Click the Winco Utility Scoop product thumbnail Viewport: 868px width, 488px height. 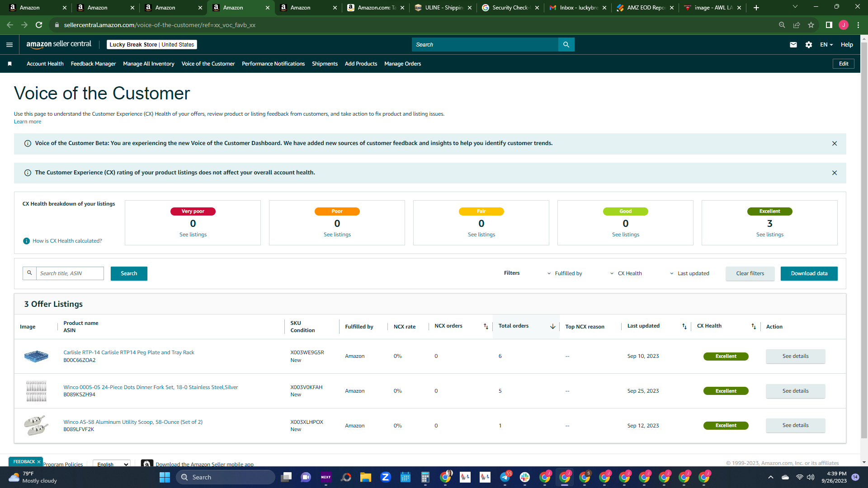[36, 425]
